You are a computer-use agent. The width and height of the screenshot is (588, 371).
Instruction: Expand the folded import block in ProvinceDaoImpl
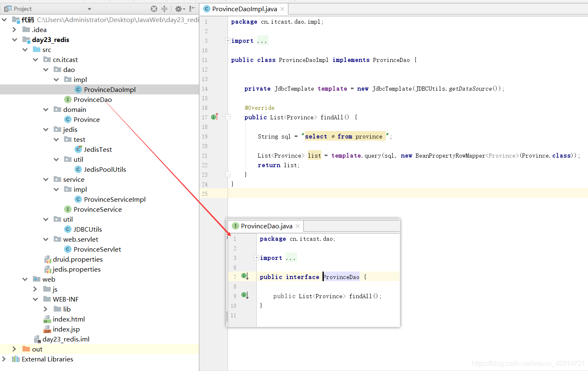click(x=228, y=41)
